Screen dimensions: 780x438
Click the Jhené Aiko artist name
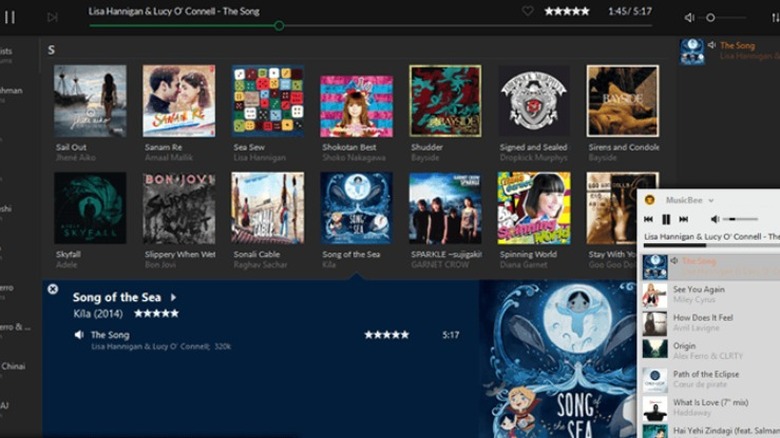(76, 158)
